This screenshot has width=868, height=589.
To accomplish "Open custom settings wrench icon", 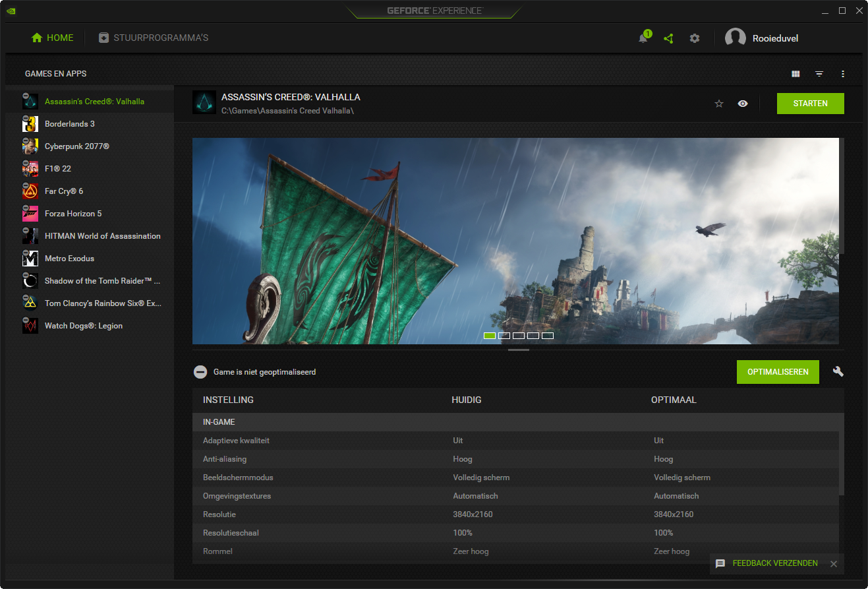I will [838, 372].
